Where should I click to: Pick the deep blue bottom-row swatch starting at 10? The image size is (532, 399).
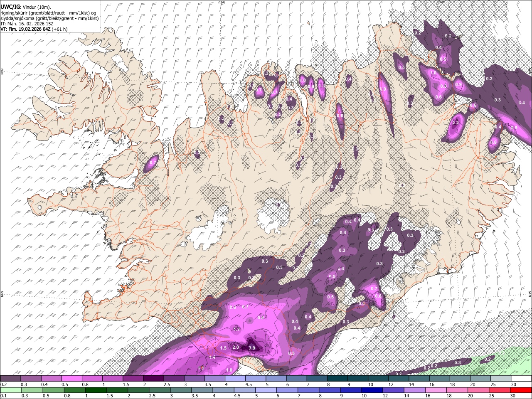point(372,390)
